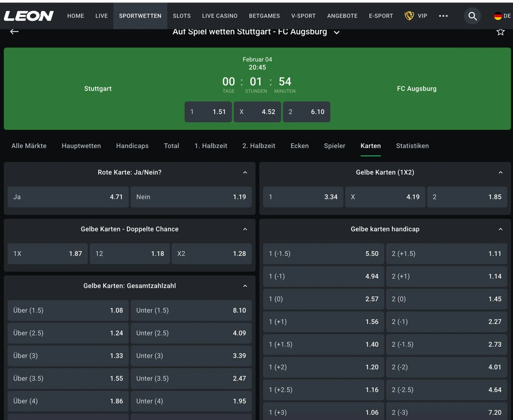Viewport: 513px width, 420px height.
Task: Open LIVE CASINO in the top menu
Action: tap(219, 16)
